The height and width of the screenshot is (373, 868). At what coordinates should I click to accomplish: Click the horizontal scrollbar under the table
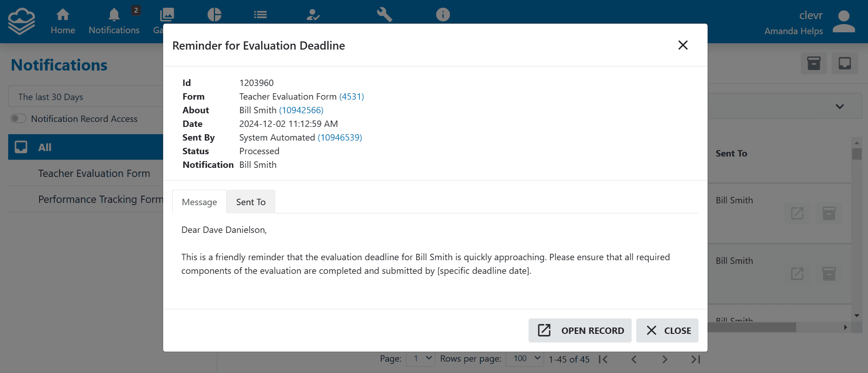(752, 328)
